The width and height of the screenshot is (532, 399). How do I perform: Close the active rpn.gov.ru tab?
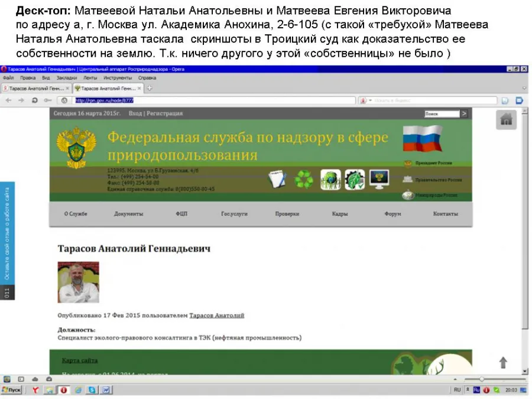139,88
